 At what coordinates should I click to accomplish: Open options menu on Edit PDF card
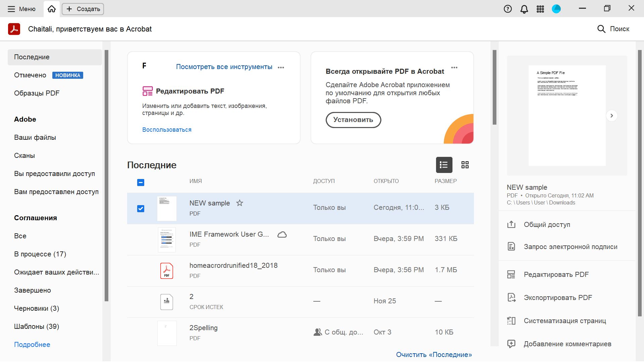(281, 67)
